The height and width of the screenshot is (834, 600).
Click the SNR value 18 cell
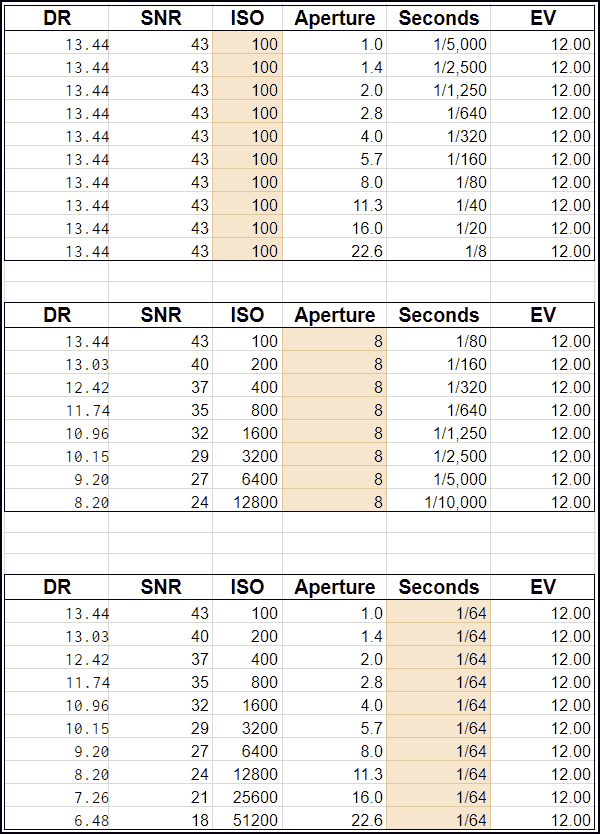pyautogui.click(x=161, y=820)
